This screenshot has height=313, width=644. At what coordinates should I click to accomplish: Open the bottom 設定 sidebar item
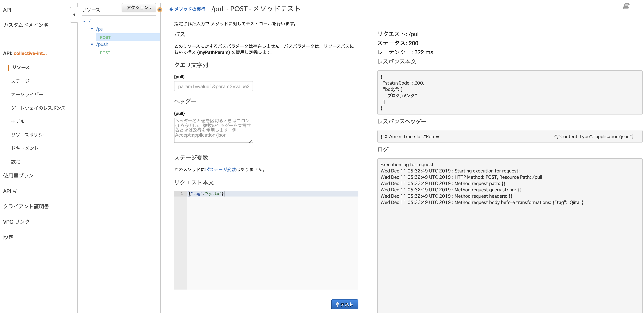(8, 237)
